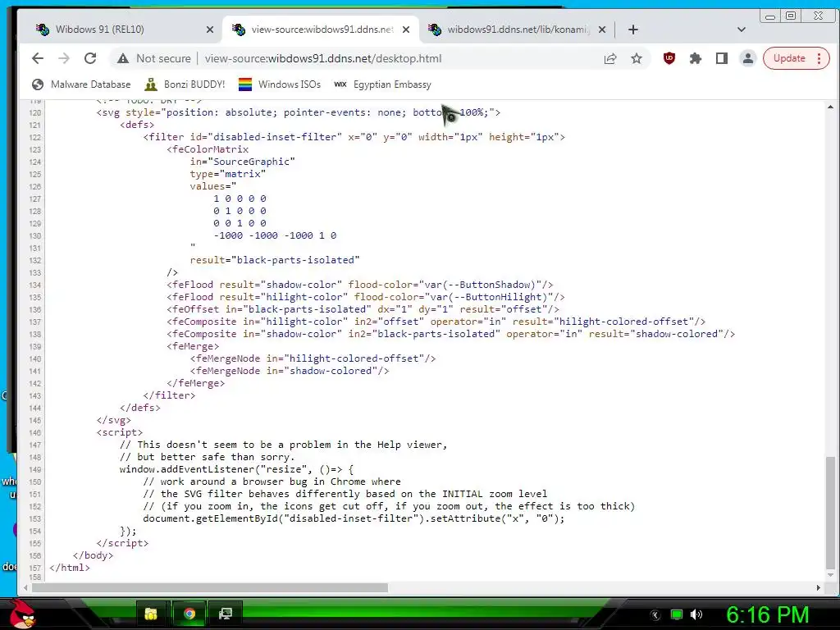Click the scroll up arrow of vertical scrollbar

click(x=830, y=107)
